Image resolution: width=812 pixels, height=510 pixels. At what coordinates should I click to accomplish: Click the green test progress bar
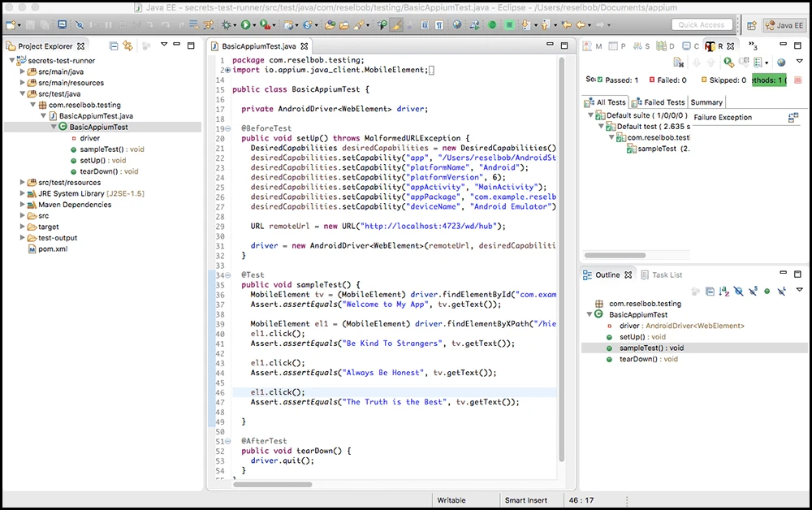770,80
